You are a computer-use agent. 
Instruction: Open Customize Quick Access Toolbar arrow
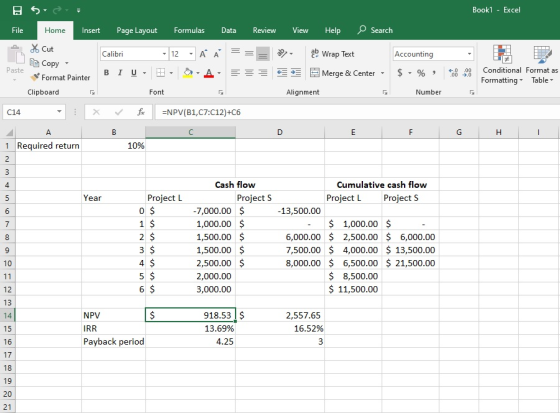tap(78, 10)
